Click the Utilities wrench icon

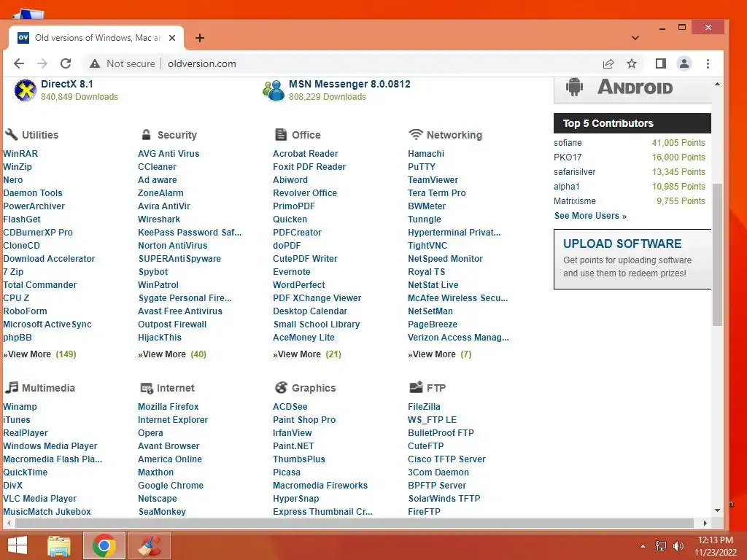pyautogui.click(x=11, y=134)
